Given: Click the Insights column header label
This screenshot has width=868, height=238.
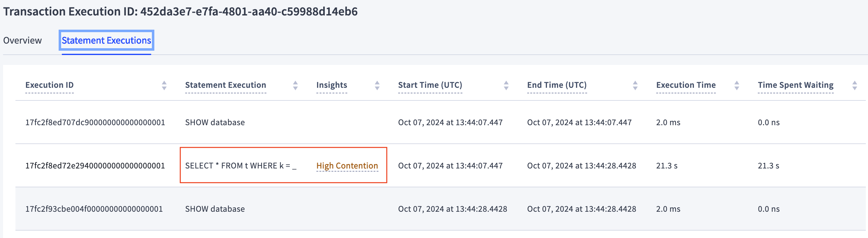Looking at the screenshot, I should 332,85.
